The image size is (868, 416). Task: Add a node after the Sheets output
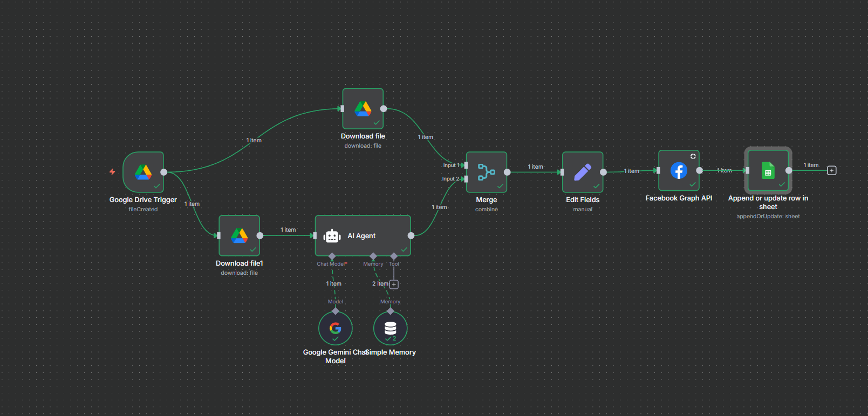[831, 171]
